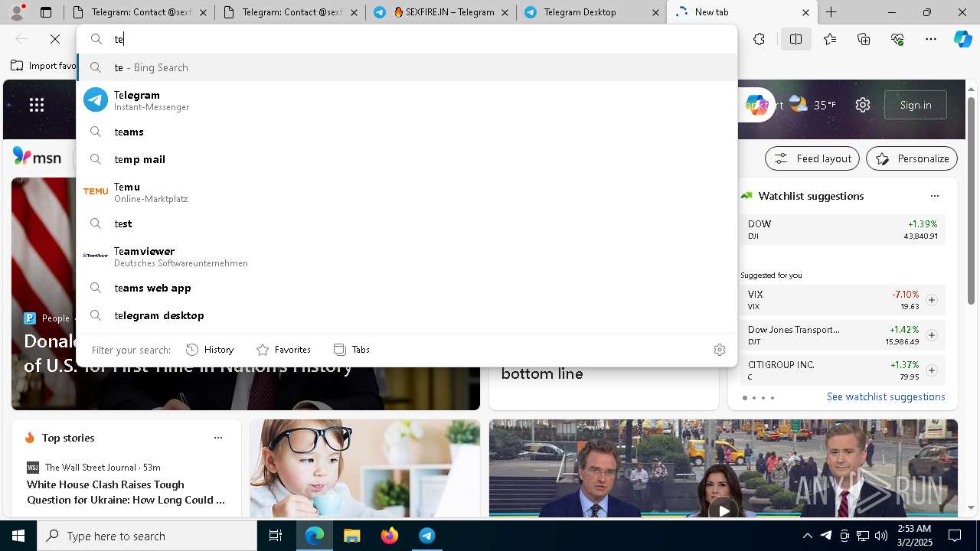The image size is (980, 551).
Task: Filter search by Favorites
Action: tap(283, 350)
